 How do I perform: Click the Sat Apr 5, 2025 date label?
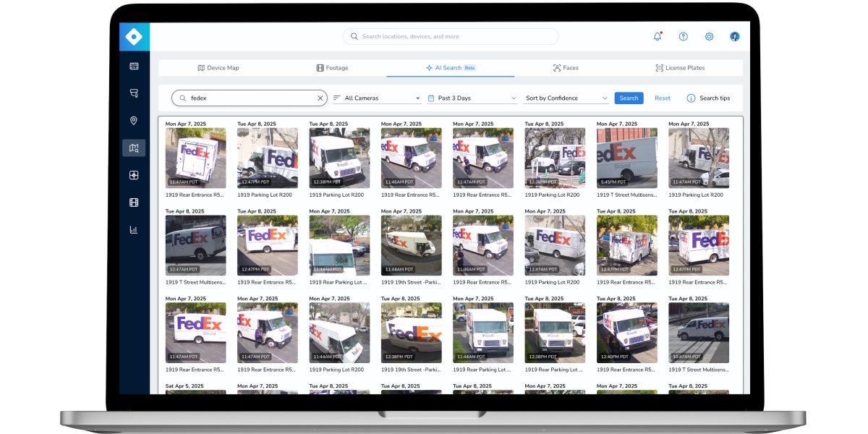[x=184, y=386]
